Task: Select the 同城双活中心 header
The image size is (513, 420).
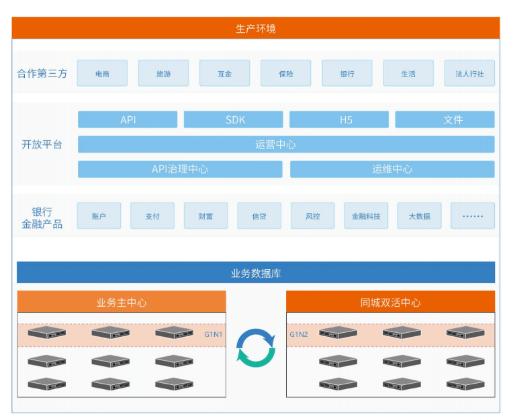Action: (390, 302)
